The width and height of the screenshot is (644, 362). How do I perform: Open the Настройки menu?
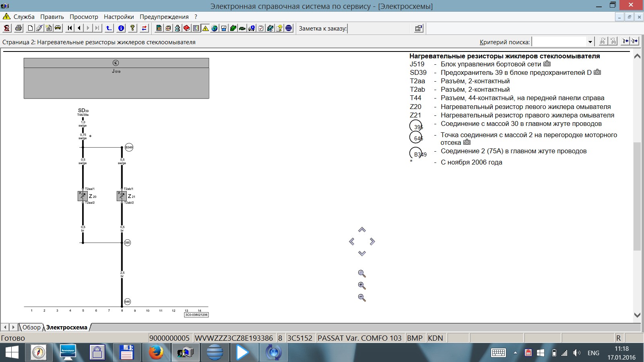click(119, 17)
